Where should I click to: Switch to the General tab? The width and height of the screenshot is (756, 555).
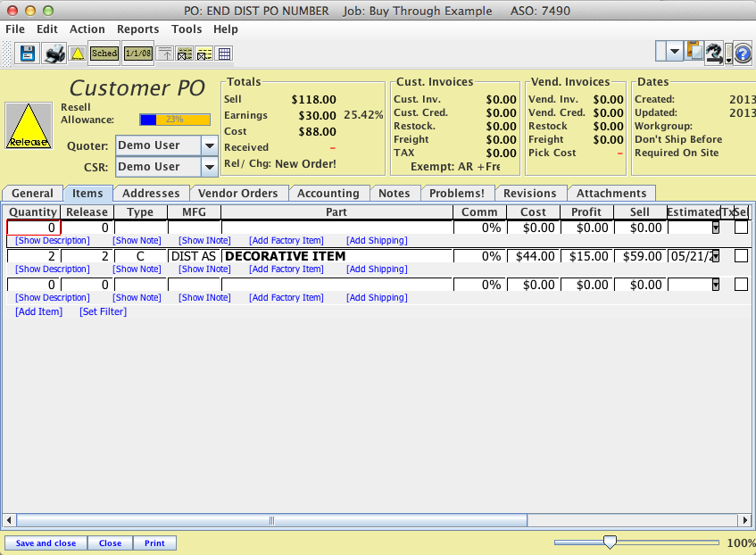click(x=32, y=194)
